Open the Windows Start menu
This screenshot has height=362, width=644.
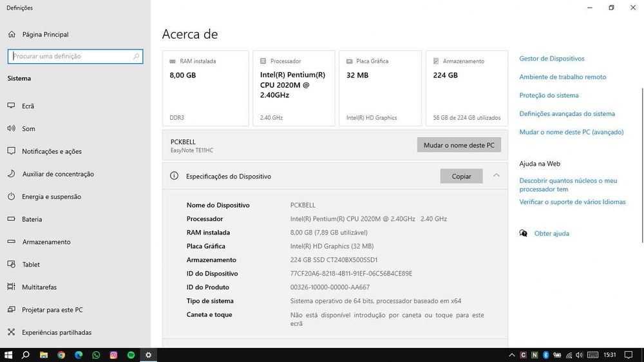pos(8,355)
